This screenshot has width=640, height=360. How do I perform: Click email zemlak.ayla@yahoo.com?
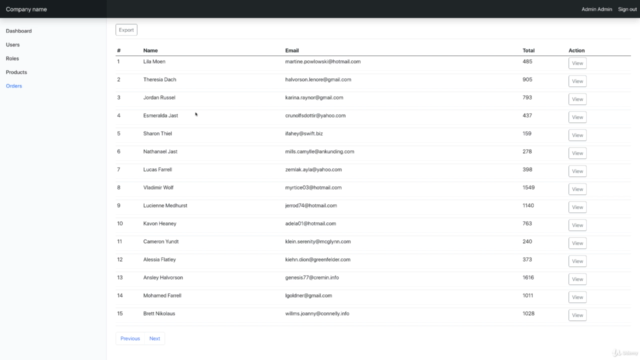313,169
